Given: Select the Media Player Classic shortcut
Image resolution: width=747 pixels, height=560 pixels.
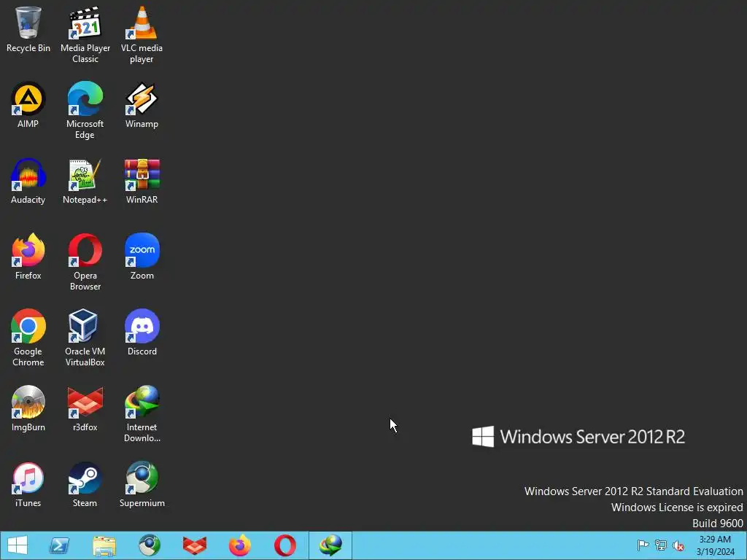Looking at the screenshot, I should pyautogui.click(x=85, y=34).
